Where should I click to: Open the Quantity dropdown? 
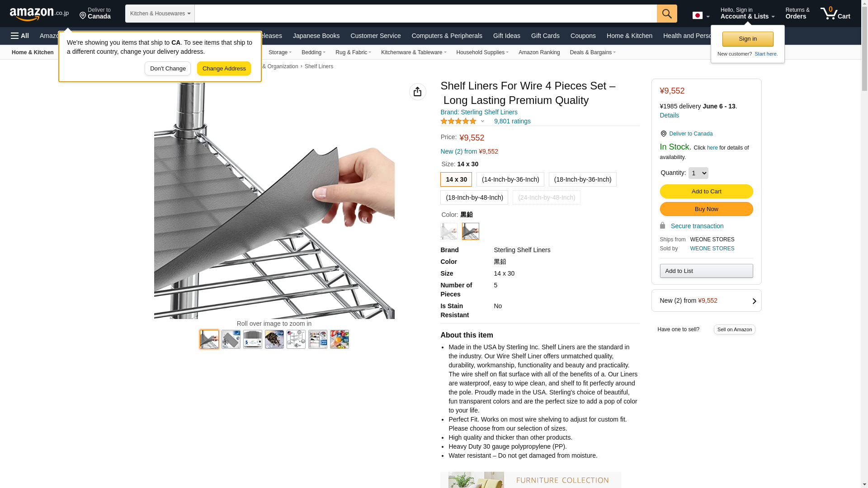click(x=698, y=173)
